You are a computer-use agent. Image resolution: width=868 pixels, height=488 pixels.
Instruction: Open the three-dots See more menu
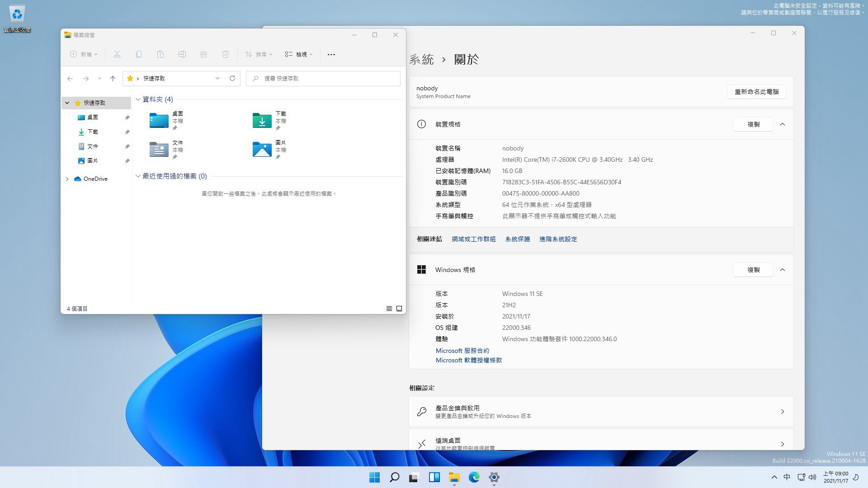click(331, 54)
